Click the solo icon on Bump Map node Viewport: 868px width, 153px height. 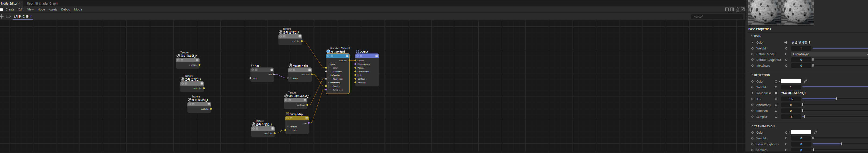(287, 118)
